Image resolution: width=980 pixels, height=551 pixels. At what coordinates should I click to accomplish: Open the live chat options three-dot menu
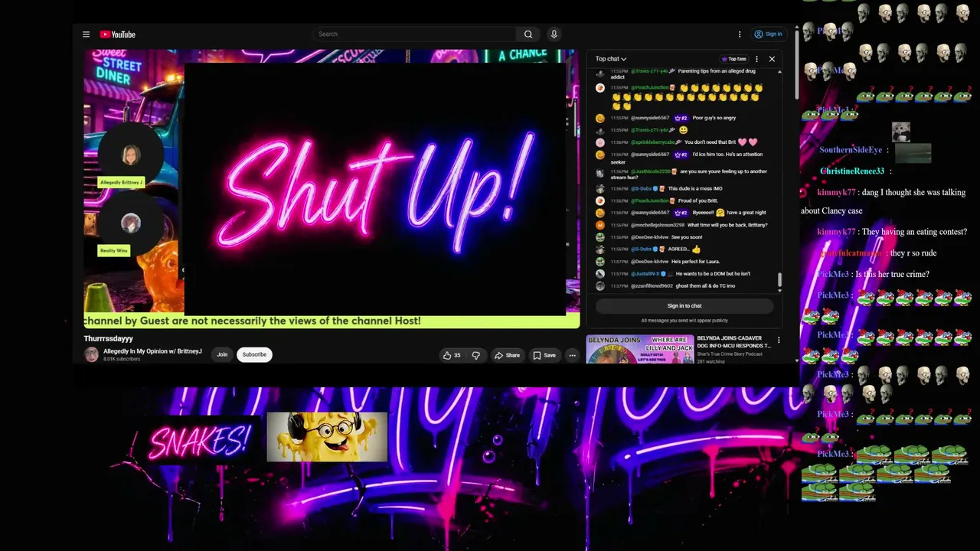[756, 59]
